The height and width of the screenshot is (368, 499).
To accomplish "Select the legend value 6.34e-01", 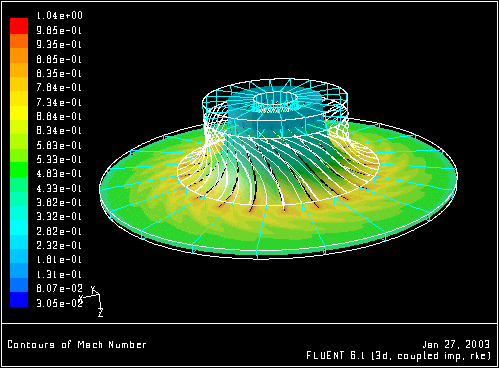I will (x=59, y=130).
